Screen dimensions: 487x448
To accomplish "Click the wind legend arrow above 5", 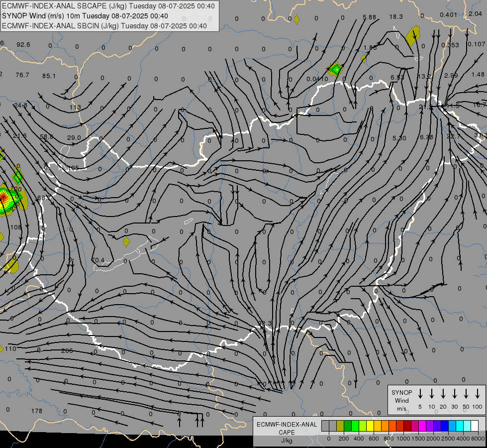I will [x=420, y=394].
